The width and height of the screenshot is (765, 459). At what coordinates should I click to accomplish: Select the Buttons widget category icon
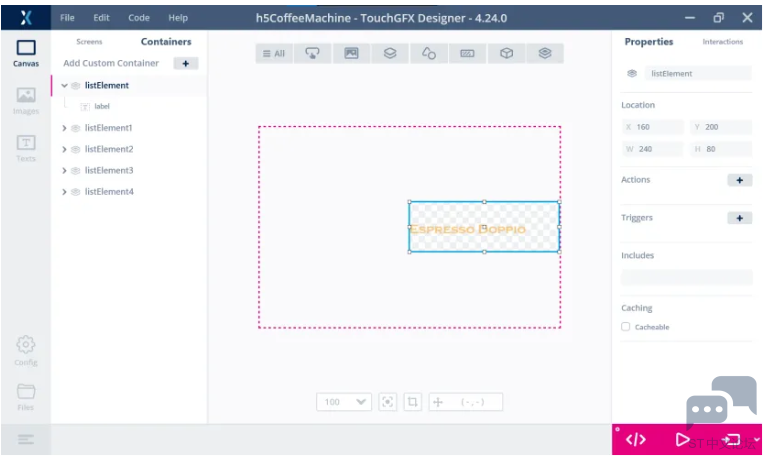pos(312,54)
